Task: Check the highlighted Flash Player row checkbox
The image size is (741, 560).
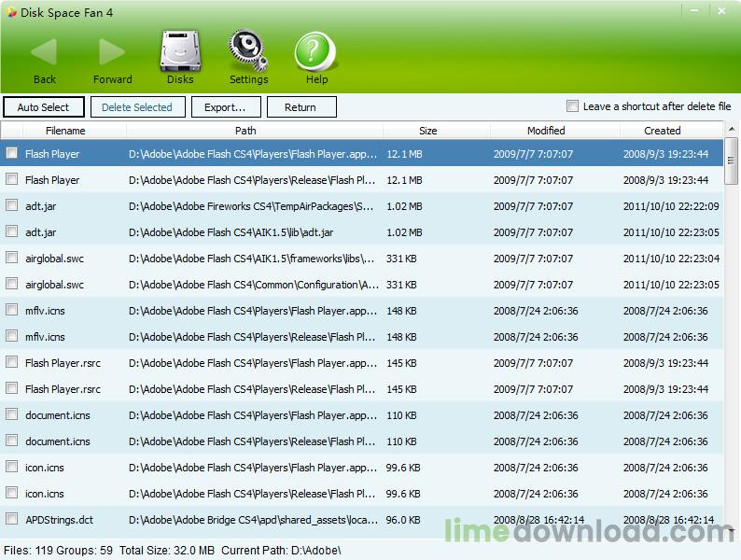Action: [12, 153]
